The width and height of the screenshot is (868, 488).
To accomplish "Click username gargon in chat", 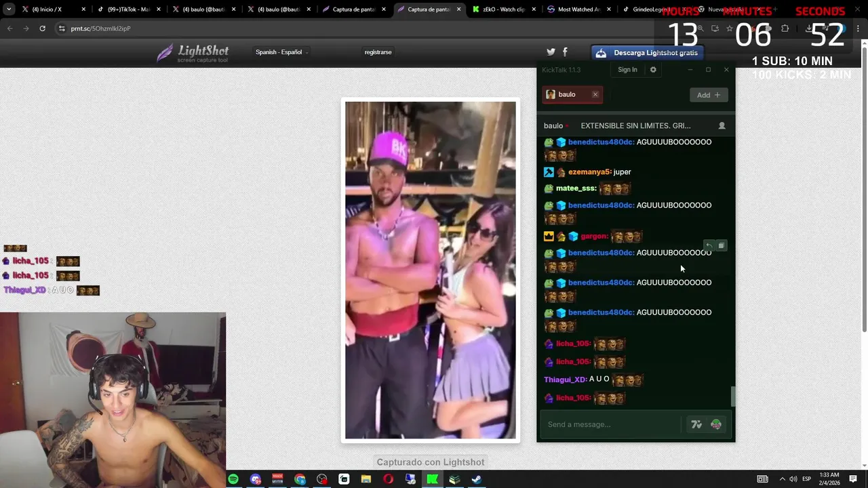I will click(594, 237).
